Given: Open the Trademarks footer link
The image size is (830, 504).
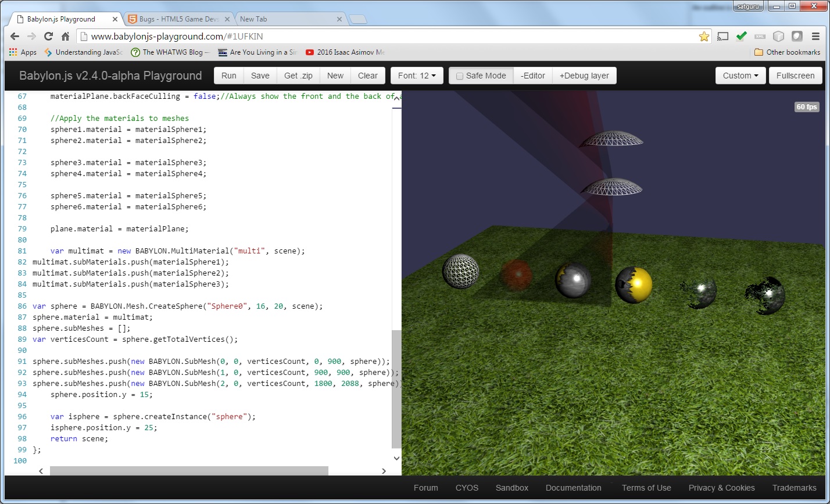Looking at the screenshot, I should [x=795, y=488].
